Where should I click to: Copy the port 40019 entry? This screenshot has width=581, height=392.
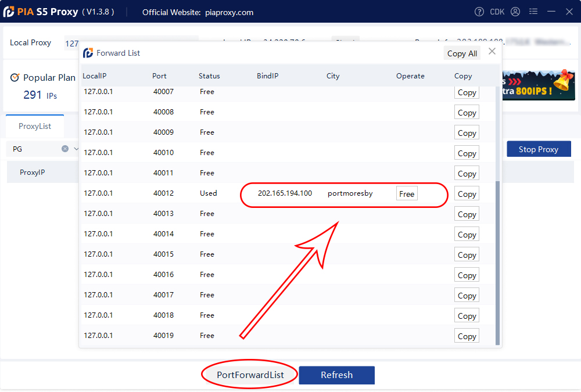pyautogui.click(x=467, y=336)
